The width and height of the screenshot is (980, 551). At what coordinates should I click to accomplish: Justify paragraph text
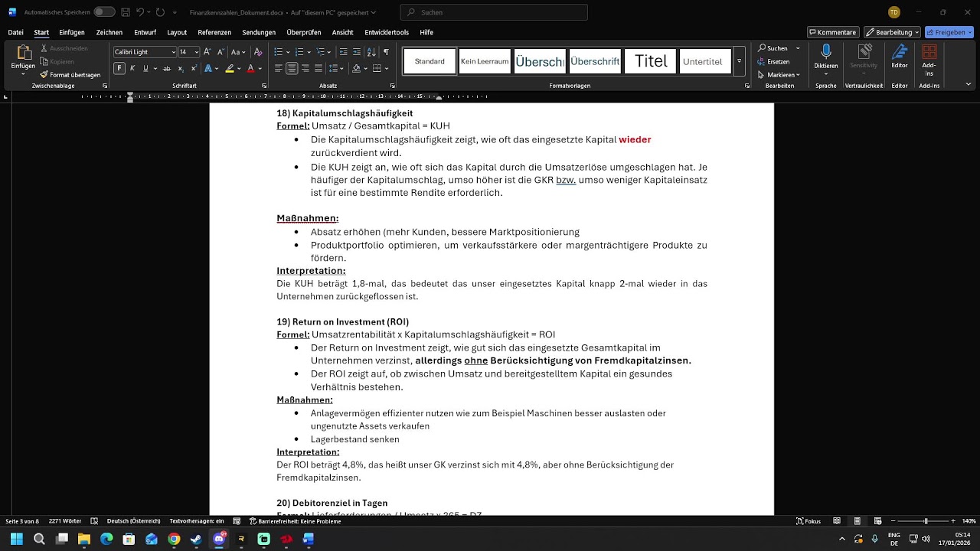pyautogui.click(x=319, y=69)
